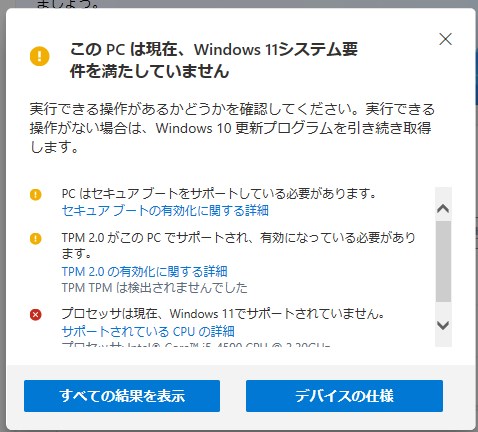
Task: Click the red error icon beside プロセッサ message
Action: click(36, 314)
